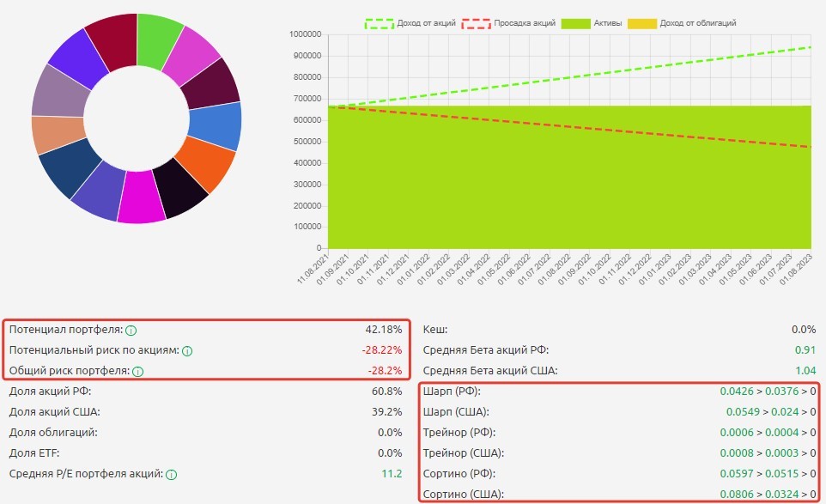Open info tooltip for Общий риск портфеля
Image resolution: width=826 pixels, height=504 pixels.
tap(137, 371)
